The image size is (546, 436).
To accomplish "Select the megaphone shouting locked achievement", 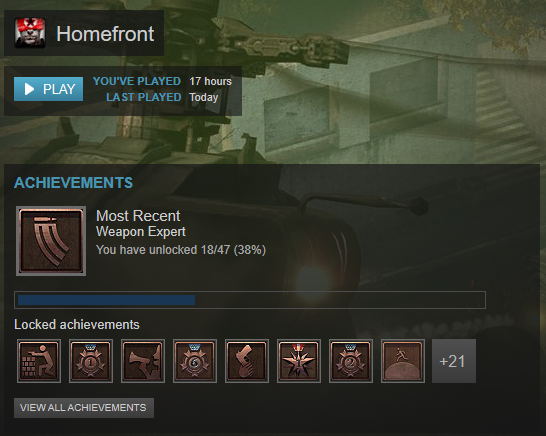I will click(143, 361).
